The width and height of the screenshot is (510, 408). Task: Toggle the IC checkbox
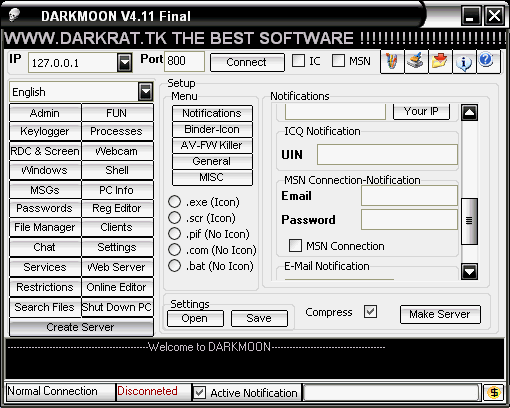pos(298,61)
